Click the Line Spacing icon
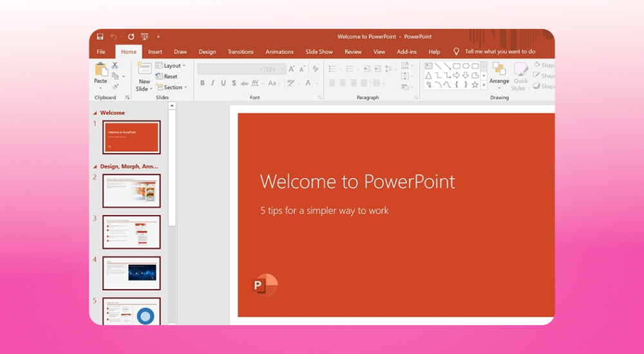 [x=388, y=69]
